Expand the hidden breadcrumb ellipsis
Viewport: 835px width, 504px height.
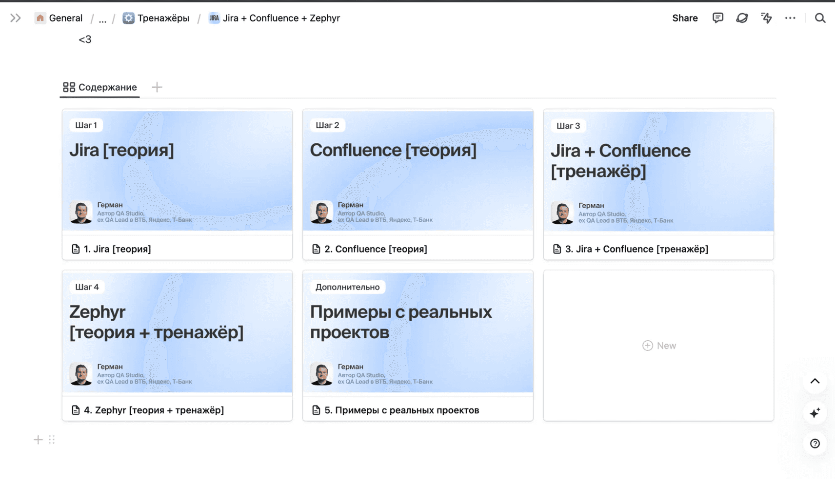(102, 19)
